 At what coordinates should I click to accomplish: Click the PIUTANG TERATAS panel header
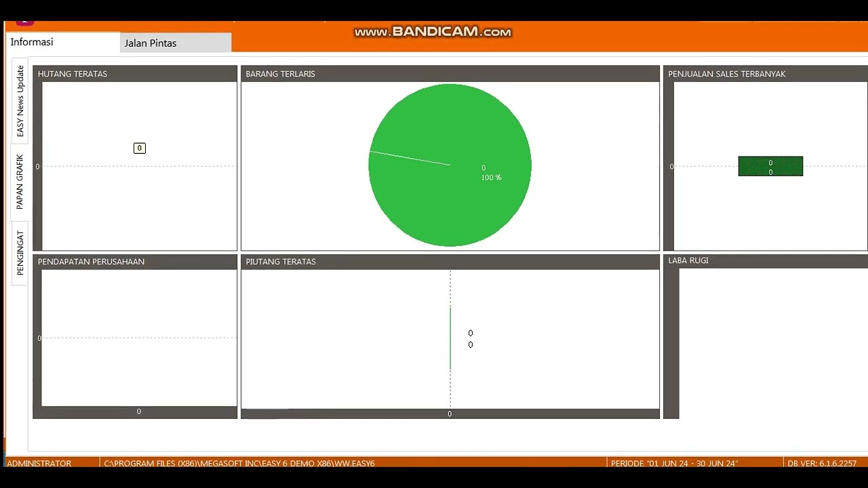450,262
